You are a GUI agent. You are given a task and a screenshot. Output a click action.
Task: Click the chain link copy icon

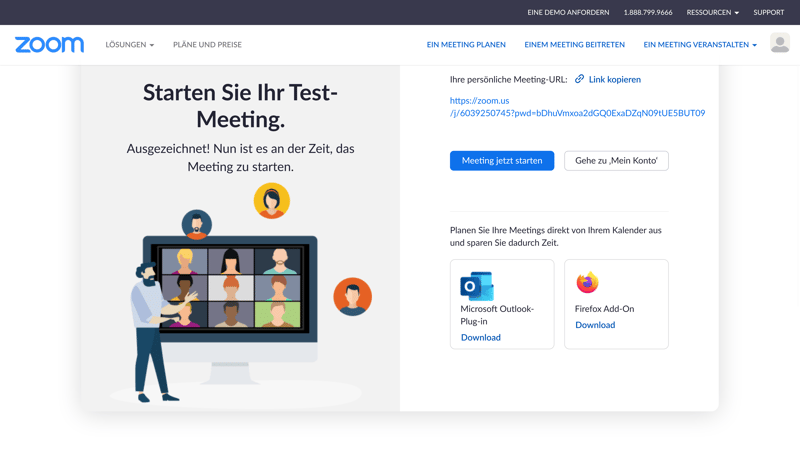[x=579, y=79]
